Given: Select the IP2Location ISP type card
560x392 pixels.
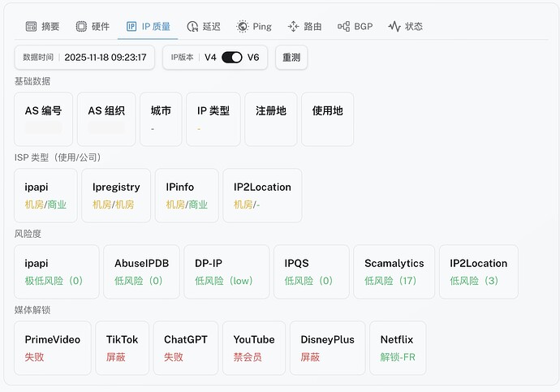Looking at the screenshot, I should point(262,195).
